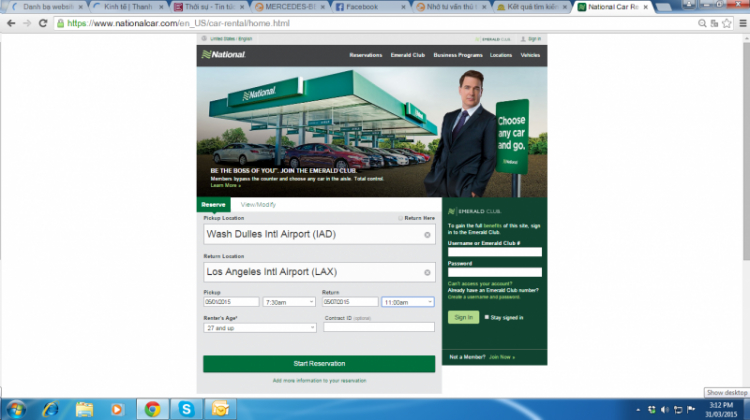
Task: Click the Sign In link at top of the page
Action: (531, 39)
